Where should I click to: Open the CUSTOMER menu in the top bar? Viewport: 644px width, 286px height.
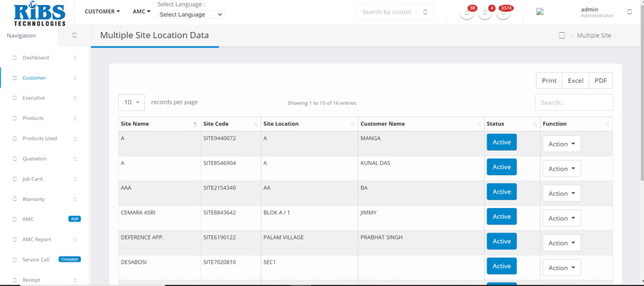[x=102, y=11]
